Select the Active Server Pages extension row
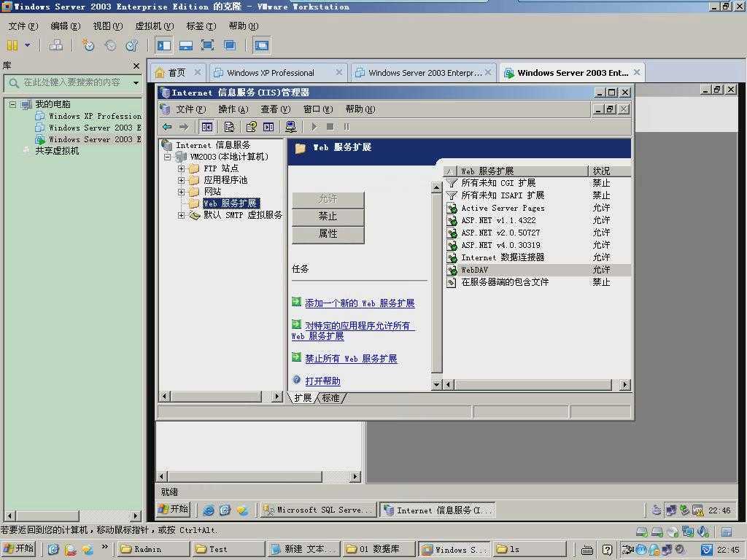This screenshot has height=560, width=747. pos(503,208)
